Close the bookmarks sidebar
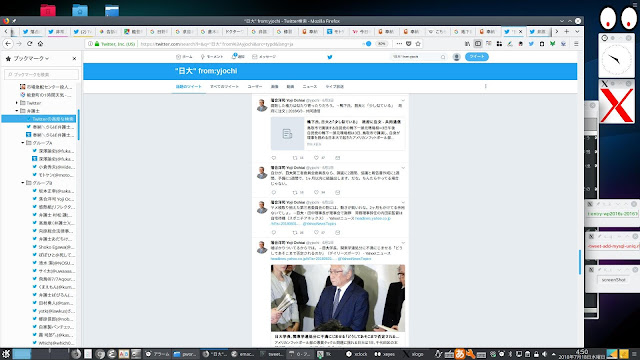This screenshot has height=360, width=640. (74, 59)
